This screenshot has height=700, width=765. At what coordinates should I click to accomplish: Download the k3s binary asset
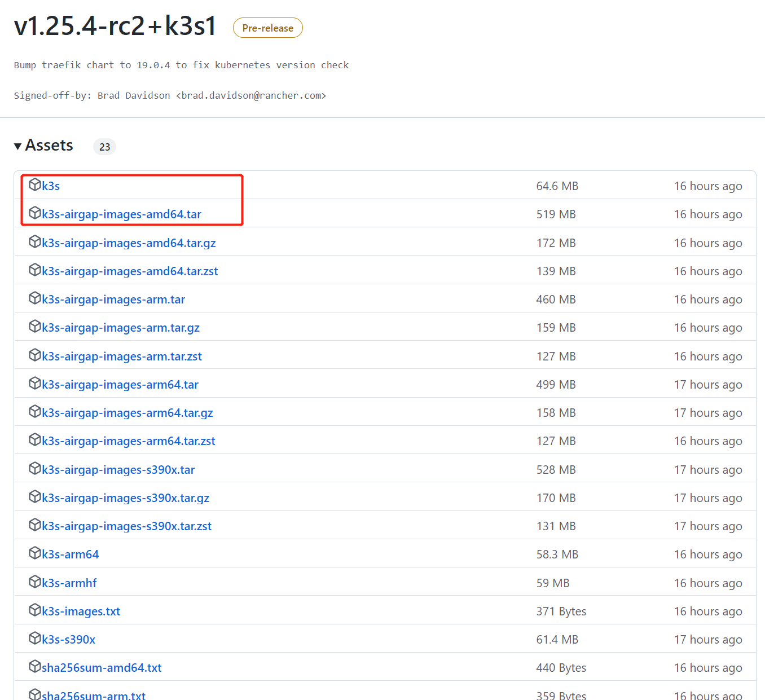51,186
